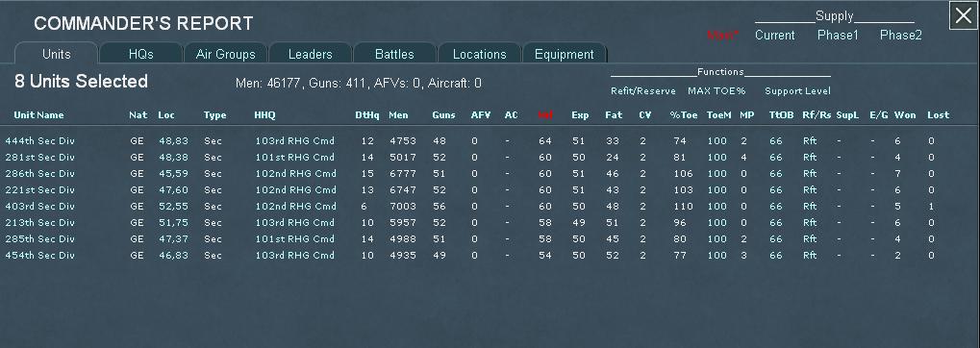
Task: Open 103rd RHG Cmd for 444th Sec Div
Action: [x=295, y=141]
